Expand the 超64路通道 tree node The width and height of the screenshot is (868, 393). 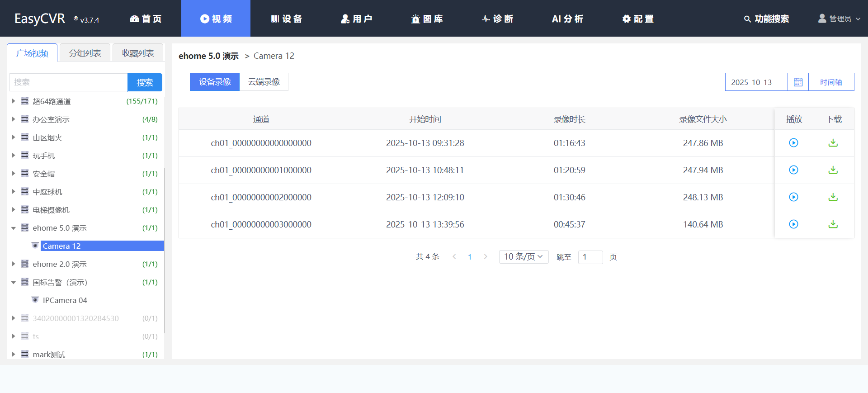tap(14, 101)
